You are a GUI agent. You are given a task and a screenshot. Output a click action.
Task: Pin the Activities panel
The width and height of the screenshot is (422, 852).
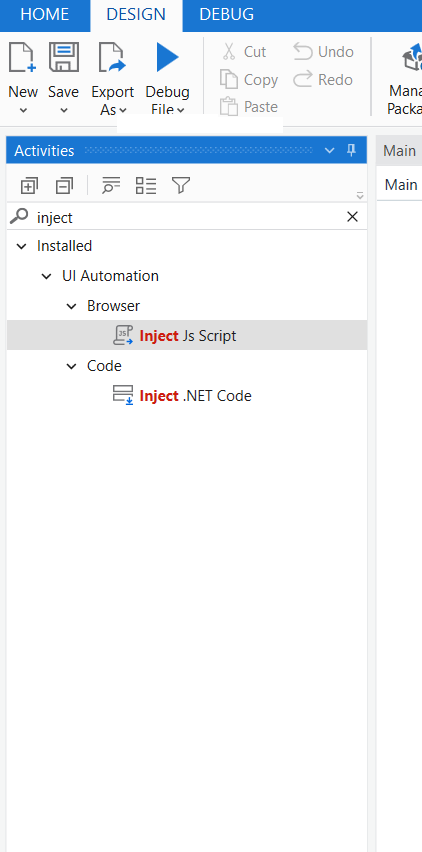pyautogui.click(x=351, y=151)
